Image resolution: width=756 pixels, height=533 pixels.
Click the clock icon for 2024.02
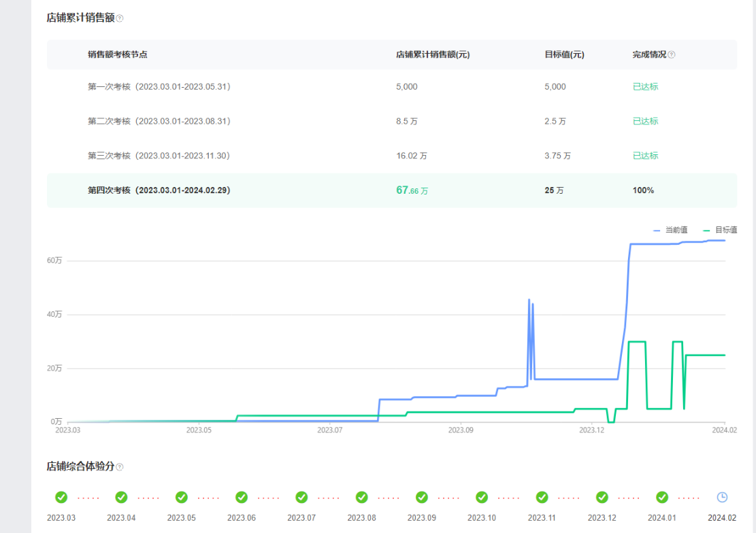pos(722,497)
